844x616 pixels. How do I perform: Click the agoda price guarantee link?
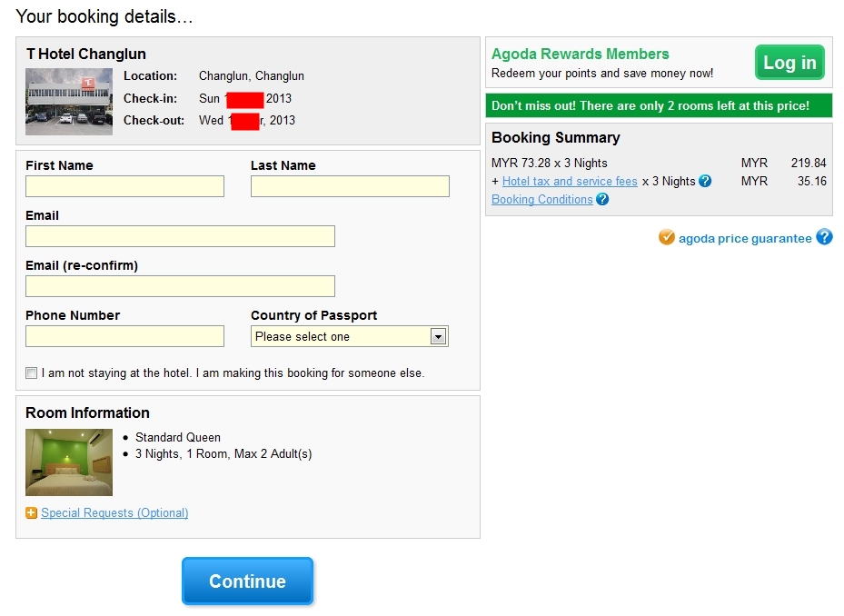(x=745, y=239)
